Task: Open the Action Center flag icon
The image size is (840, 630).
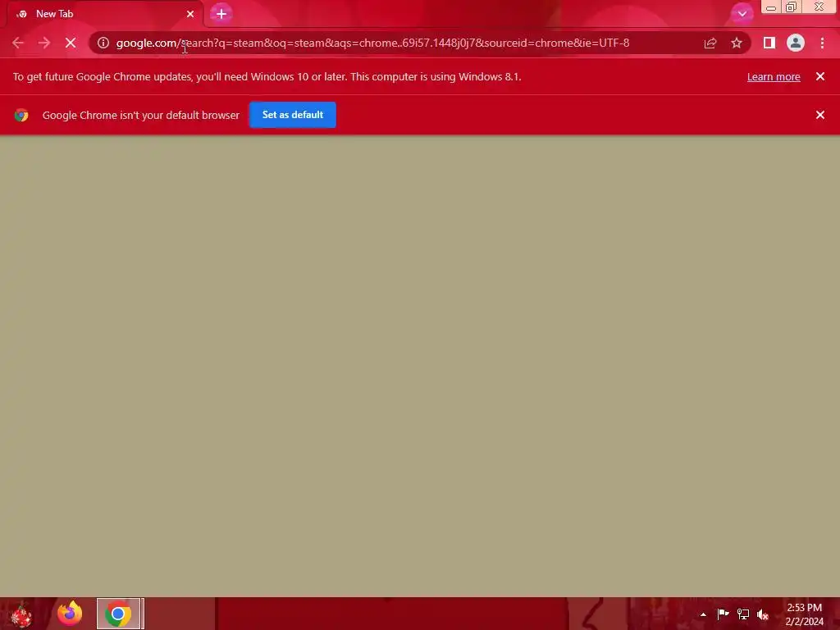Action: (x=723, y=614)
